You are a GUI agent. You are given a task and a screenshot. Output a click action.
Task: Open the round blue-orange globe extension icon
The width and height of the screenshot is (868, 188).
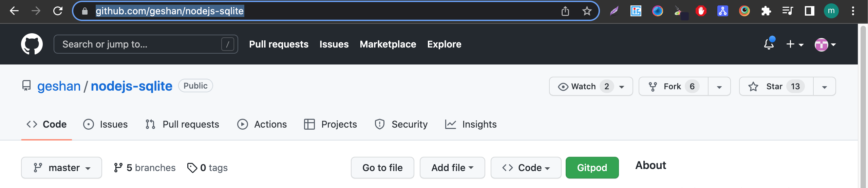[x=658, y=11]
